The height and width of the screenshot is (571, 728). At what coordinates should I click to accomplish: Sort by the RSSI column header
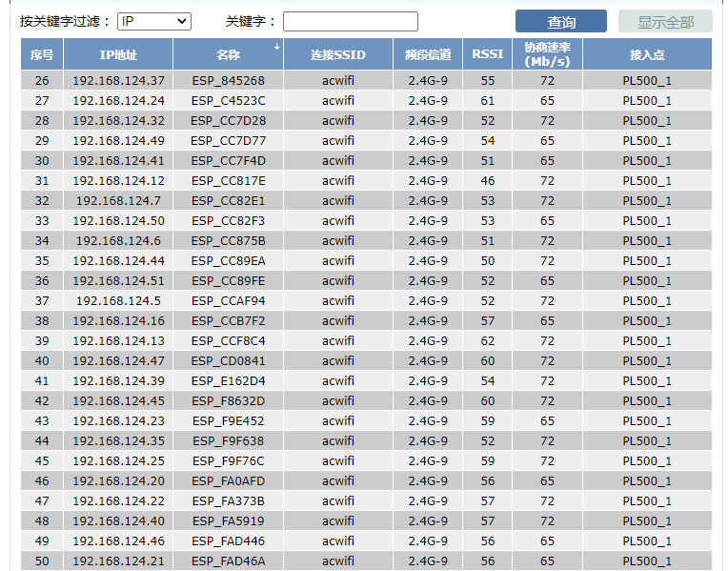[488, 54]
